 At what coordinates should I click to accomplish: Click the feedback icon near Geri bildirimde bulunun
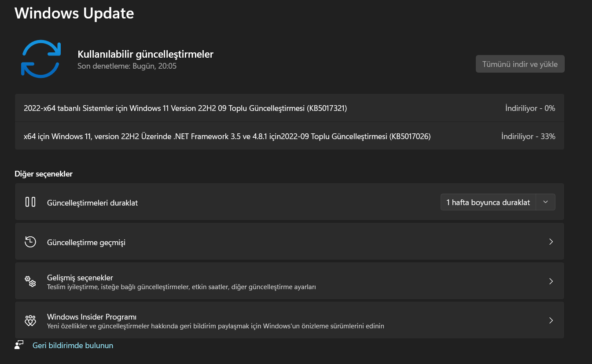coord(19,345)
